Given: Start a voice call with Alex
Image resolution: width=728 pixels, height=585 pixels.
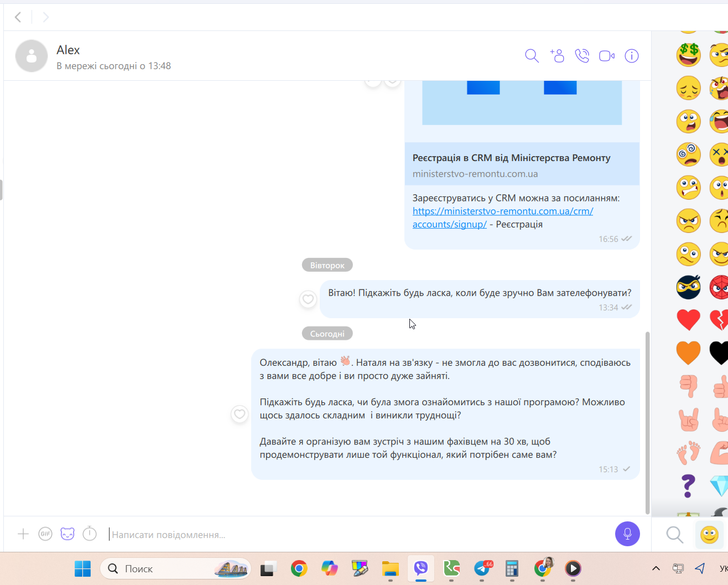Looking at the screenshot, I should point(582,56).
